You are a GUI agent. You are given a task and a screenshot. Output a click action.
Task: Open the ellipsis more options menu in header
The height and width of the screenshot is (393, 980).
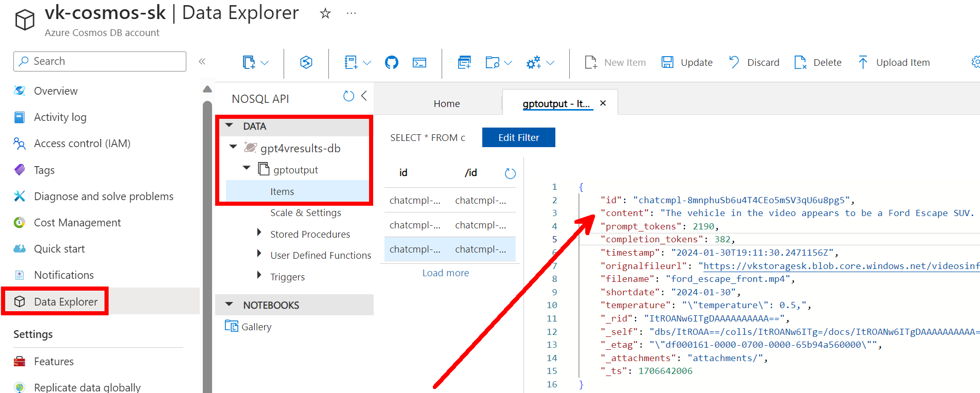click(351, 13)
